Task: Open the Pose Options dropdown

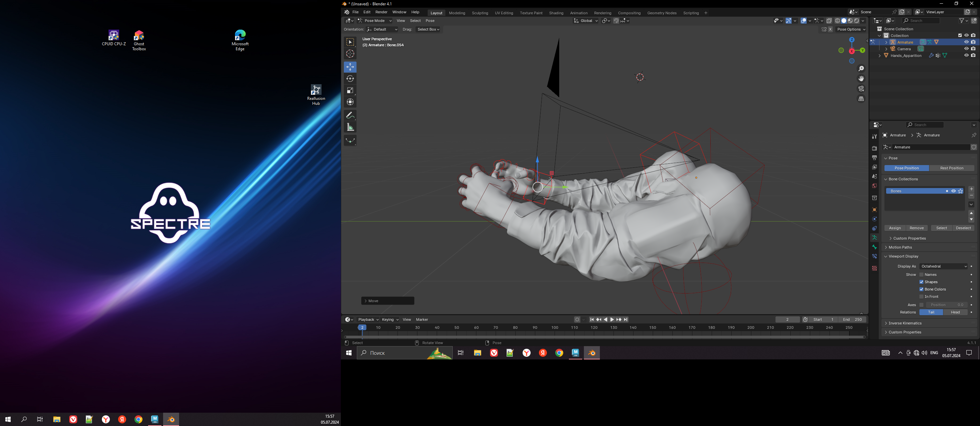Action: (x=851, y=29)
